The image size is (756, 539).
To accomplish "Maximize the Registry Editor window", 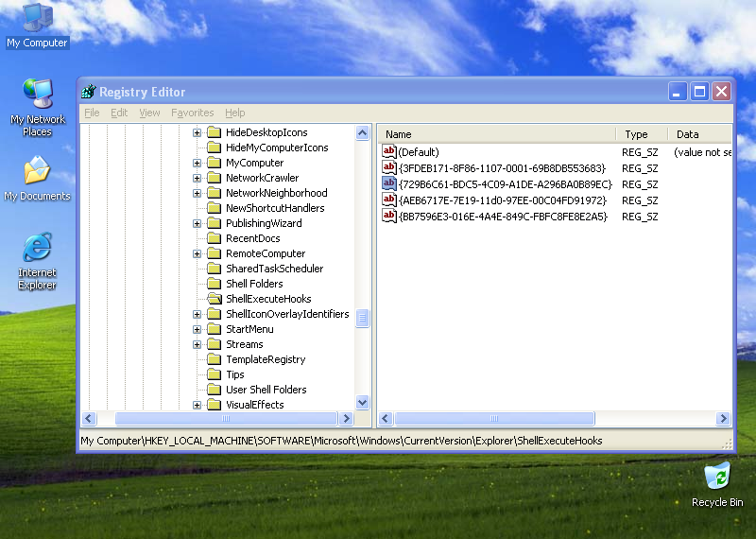I will 699,91.
